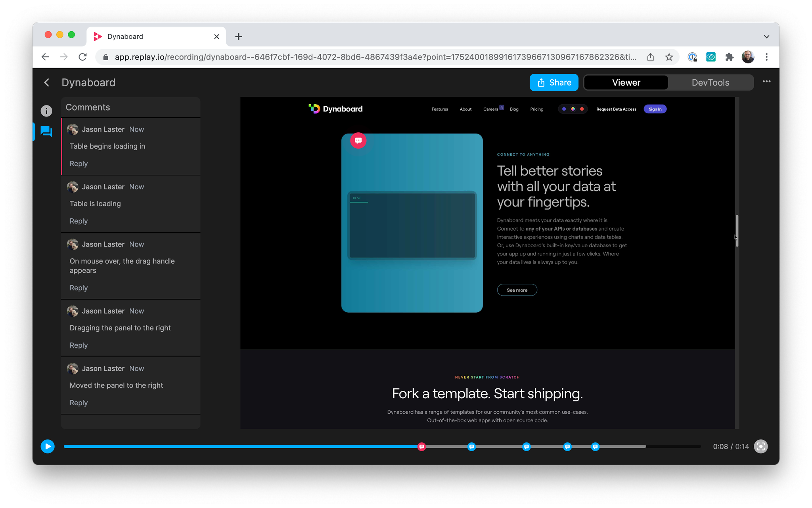
Task: Open the Chrome profile avatar
Action: pos(748,57)
